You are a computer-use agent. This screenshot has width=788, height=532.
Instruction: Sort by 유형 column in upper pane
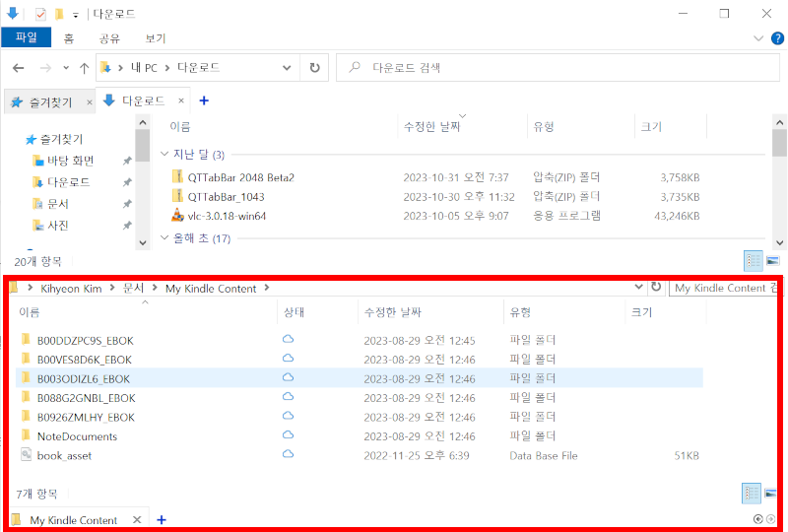(x=544, y=127)
